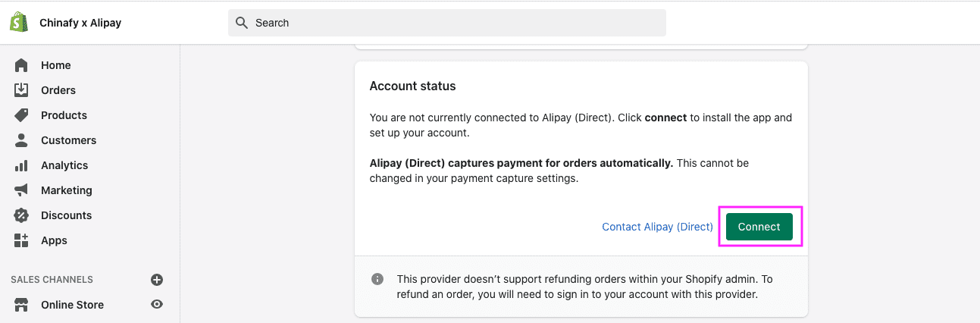Click the Orders inbox icon
The image size is (980, 323).
point(21,90)
